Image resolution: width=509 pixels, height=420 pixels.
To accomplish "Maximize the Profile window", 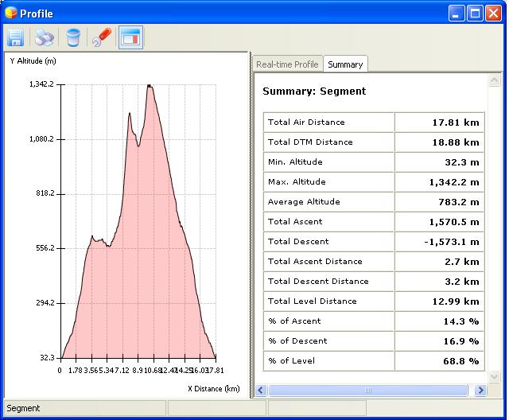I will tap(475, 14).
